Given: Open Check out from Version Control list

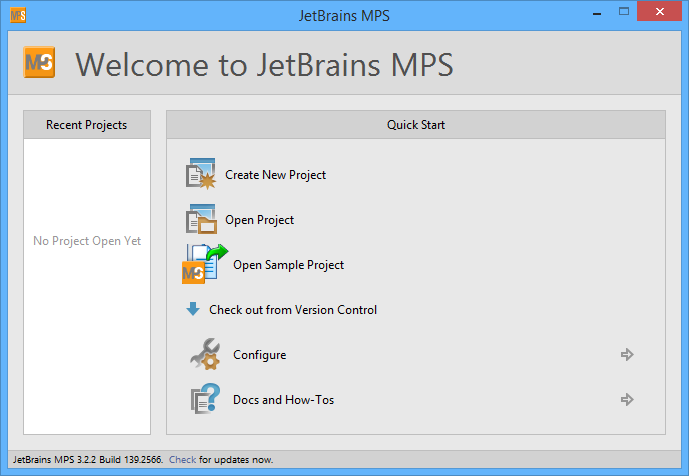Looking at the screenshot, I should (x=293, y=310).
